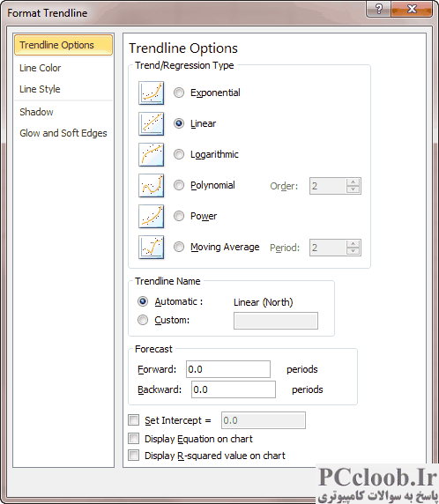Select the Logarithmic radio button

179,154
